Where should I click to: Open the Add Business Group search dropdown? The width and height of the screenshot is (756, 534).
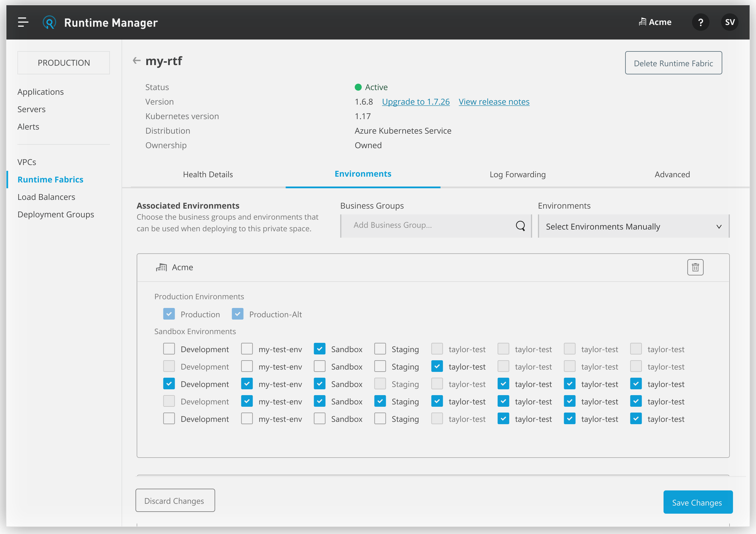click(434, 225)
